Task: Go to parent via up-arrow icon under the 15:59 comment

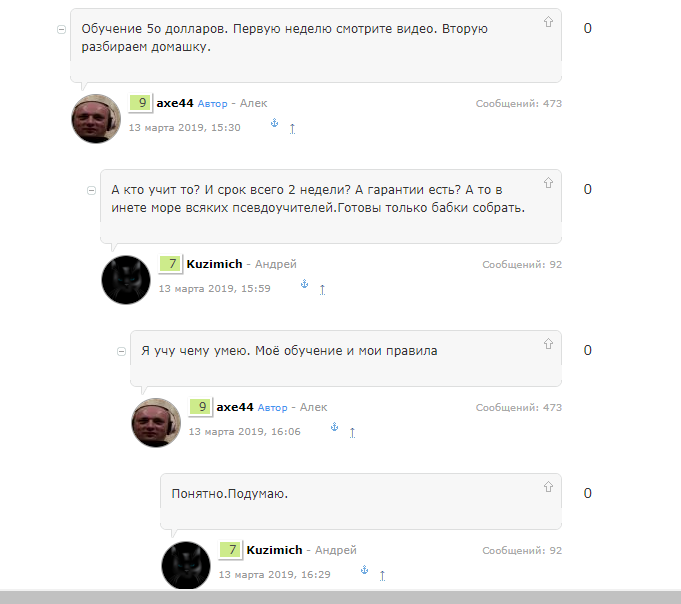Action: click(x=322, y=290)
